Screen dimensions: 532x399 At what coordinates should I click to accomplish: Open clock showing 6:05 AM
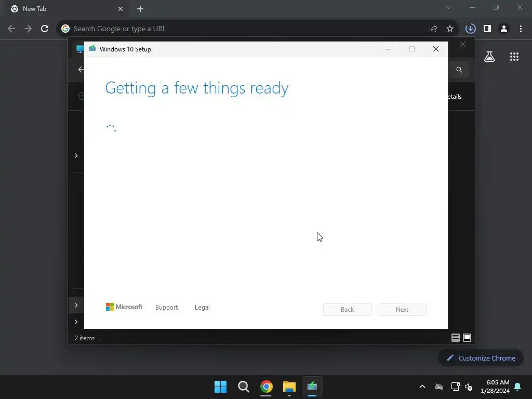click(x=495, y=387)
